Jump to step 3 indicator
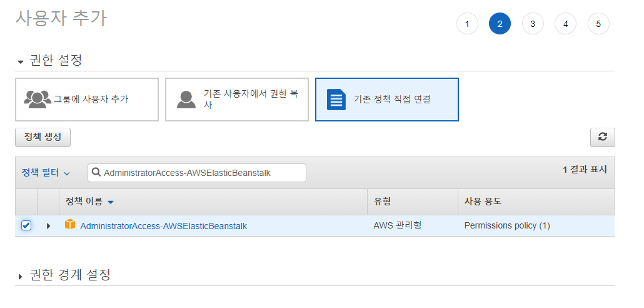The width and height of the screenshot is (644, 308). [533, 23]
